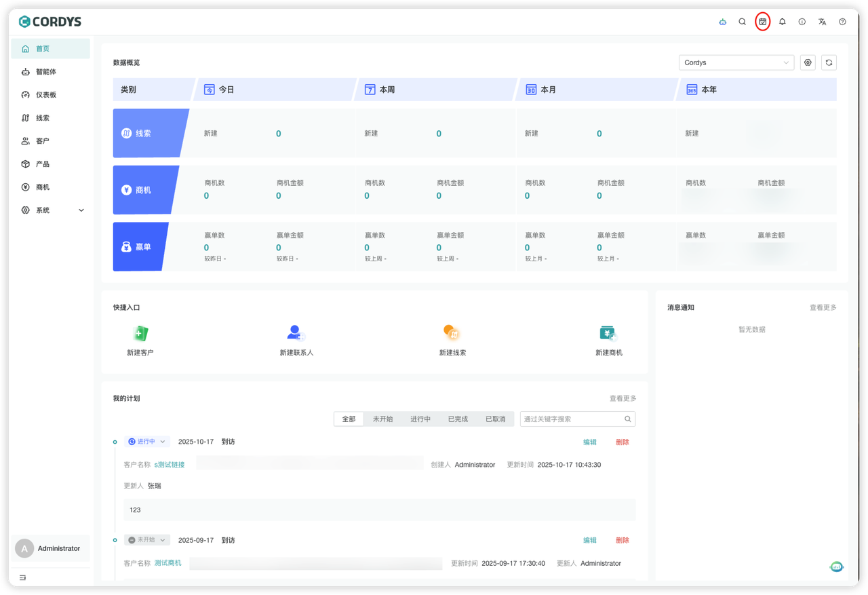
Task: Click the data overview settings gear
Action: pyautogui.click(x=808, y=62)
